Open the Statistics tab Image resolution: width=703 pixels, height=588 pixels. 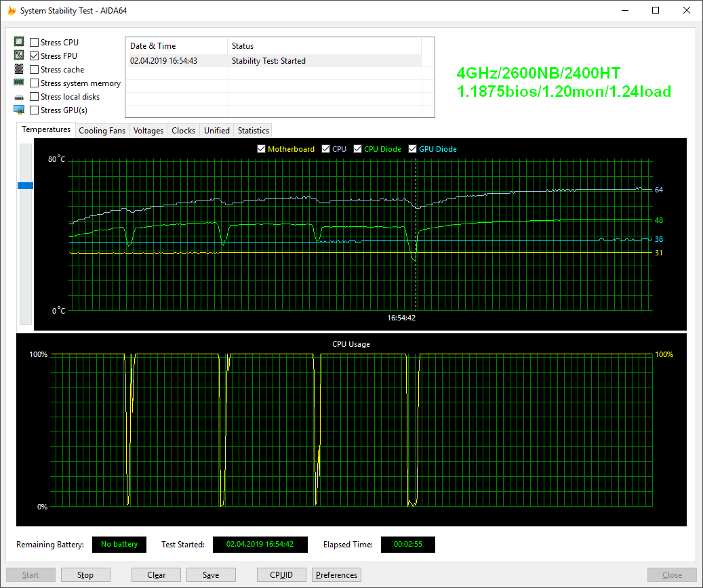pyautogui.click(x=254, y=131)
